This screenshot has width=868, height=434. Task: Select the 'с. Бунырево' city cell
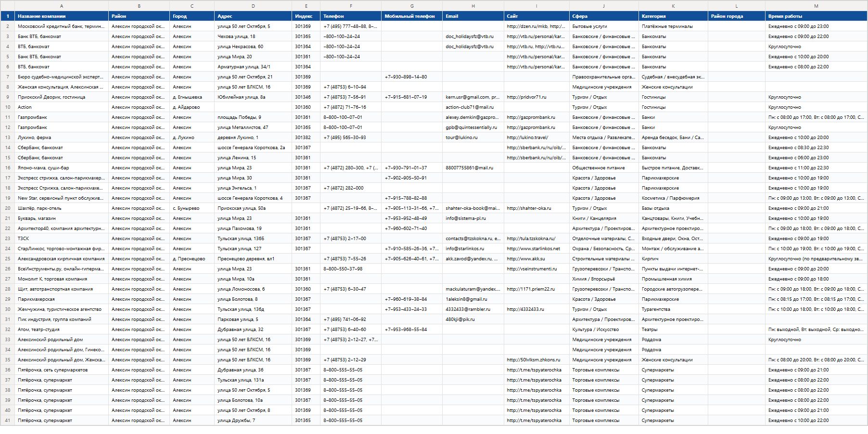point(192,208)
